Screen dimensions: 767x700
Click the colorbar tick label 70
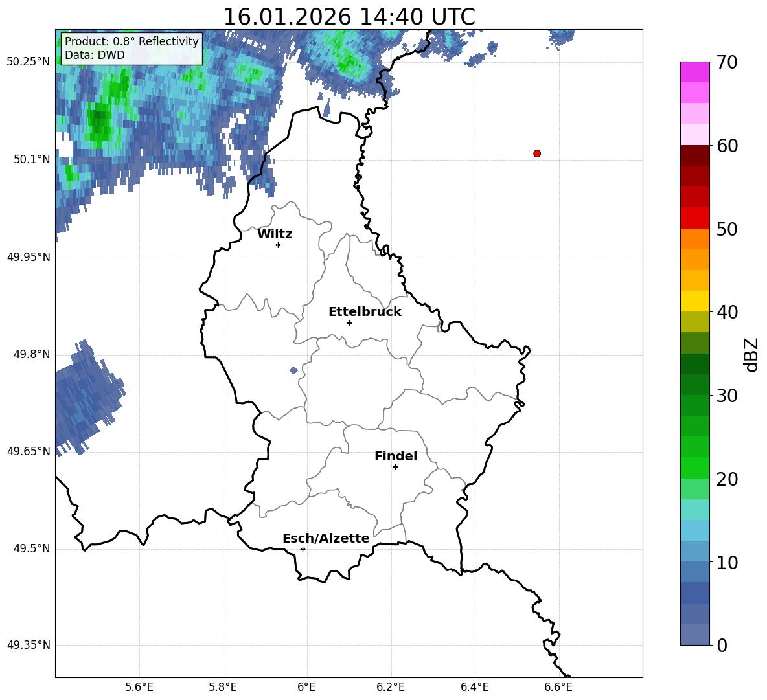(727, 63)
